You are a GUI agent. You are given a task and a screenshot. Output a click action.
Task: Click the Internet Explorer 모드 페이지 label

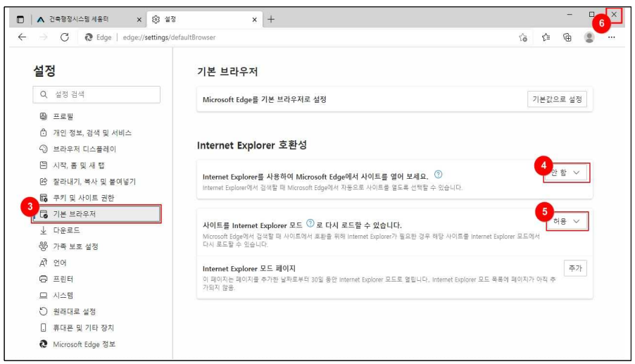tap(249, 268)
